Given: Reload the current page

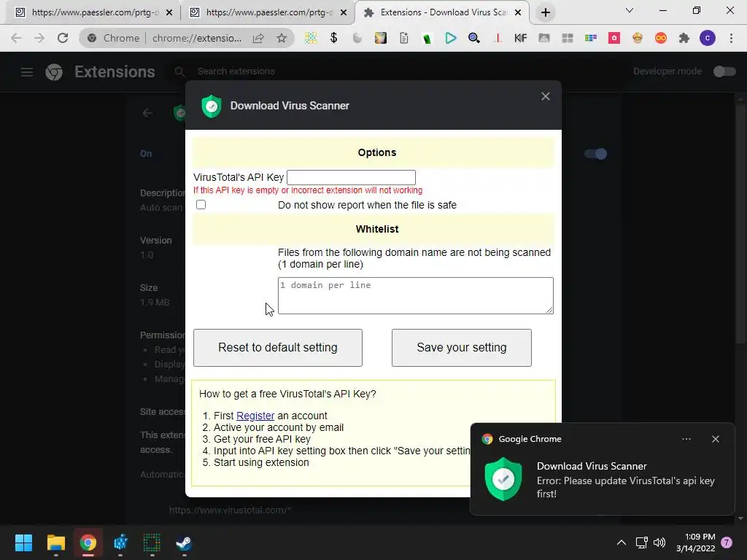Looking at the screenshot, I should tap(63, 38).
